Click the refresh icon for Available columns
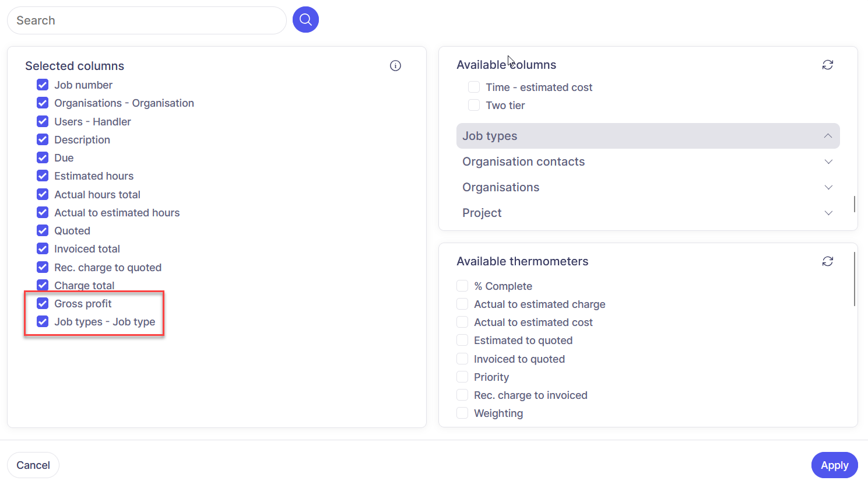 click(827, 65)
